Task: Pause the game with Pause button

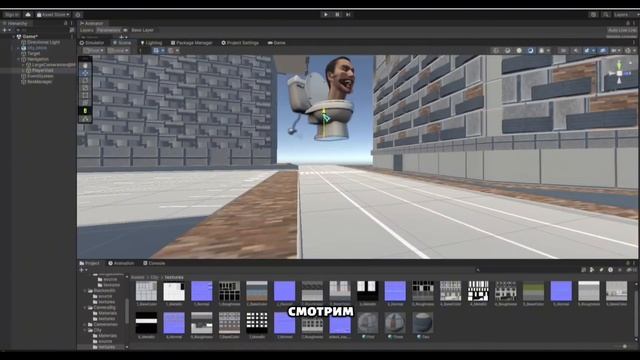Action: tap(337, 14)
